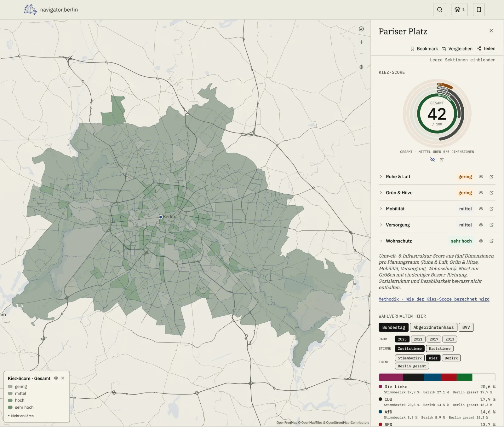
Task: Locate my position on the map
Action: pyautogui.click(x=361, y=67)
